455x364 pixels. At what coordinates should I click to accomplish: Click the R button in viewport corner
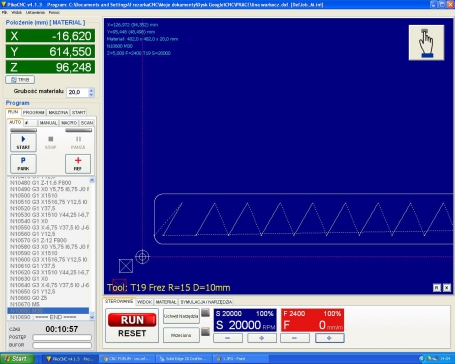[x=437, y=288]
